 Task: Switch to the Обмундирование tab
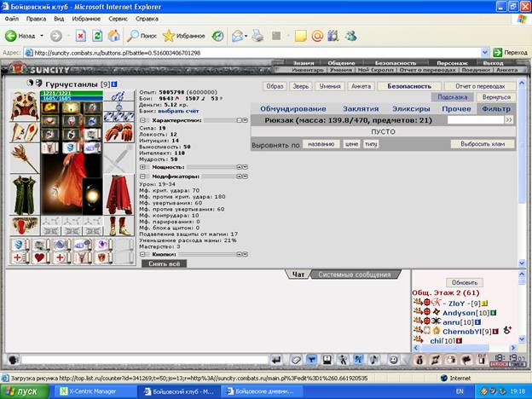pyautogui.click(x=293, y=109)
